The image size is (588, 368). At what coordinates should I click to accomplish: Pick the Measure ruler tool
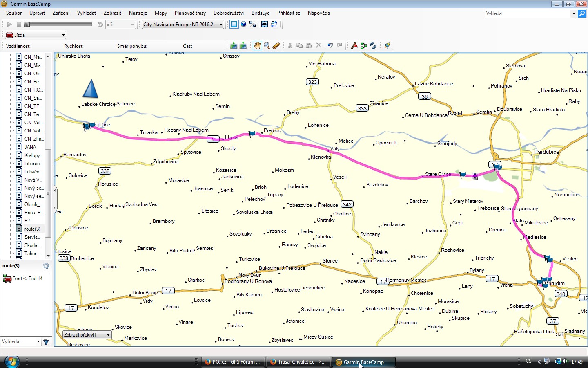tap(276, 45)
